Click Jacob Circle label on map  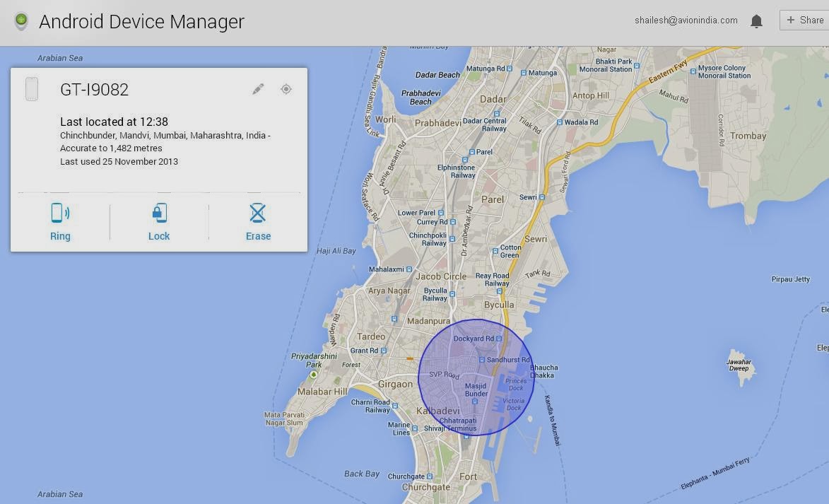tap(441, 276)
